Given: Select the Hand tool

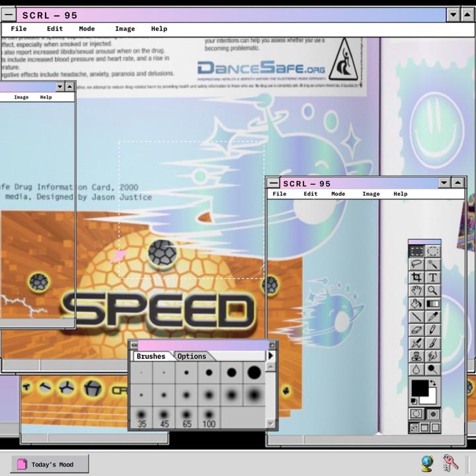Looking at the screenshot, I should coord(416,290).
